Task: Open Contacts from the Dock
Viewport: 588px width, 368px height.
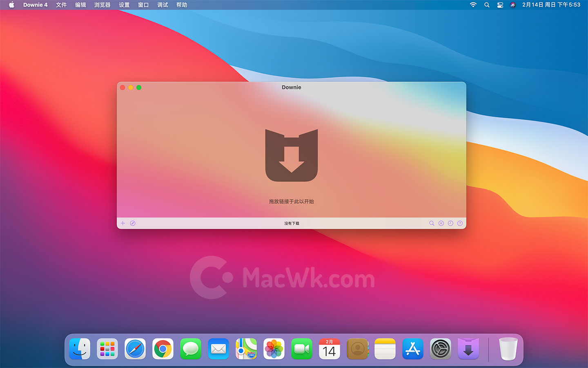Action: click(x=357, y=349)
